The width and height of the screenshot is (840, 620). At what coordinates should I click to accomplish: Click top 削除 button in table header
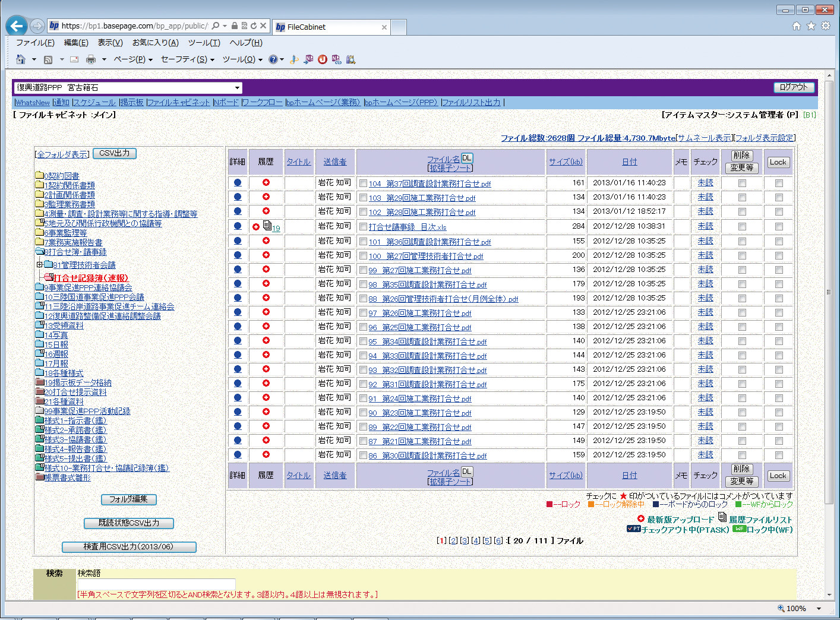pos(741,155)
